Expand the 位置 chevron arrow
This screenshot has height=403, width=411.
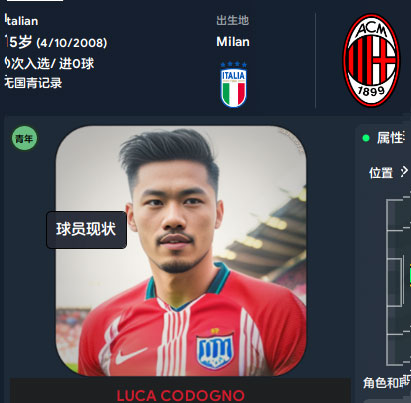tap(404, 172)
